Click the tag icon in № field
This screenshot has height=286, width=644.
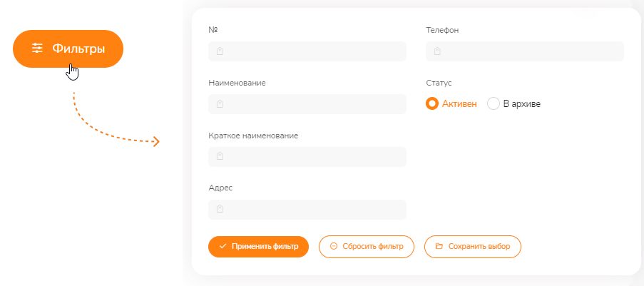pos(220,51)
